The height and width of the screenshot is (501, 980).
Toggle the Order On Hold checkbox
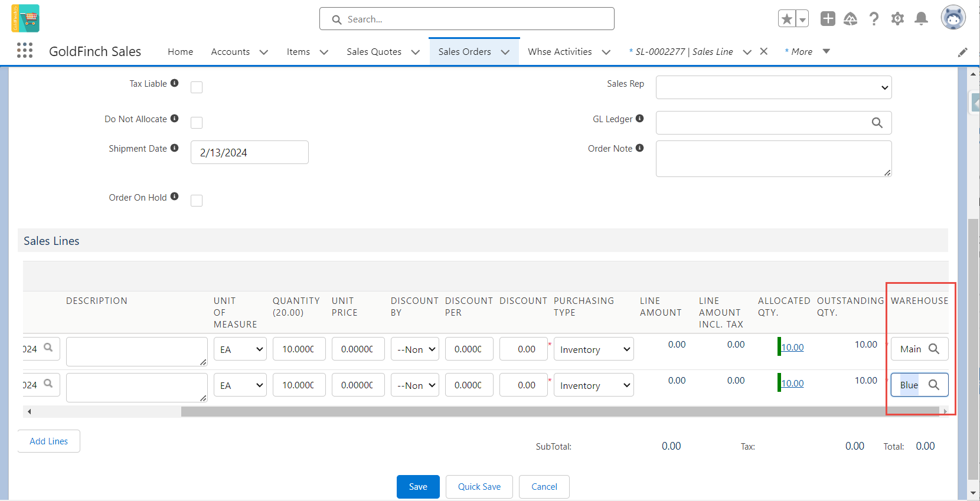click(x=197, y=201)
